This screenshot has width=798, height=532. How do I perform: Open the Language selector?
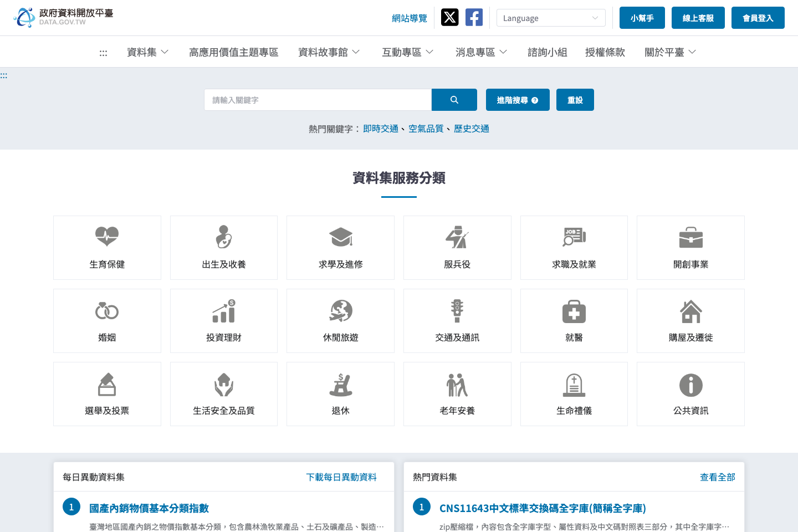pos(550,18)
